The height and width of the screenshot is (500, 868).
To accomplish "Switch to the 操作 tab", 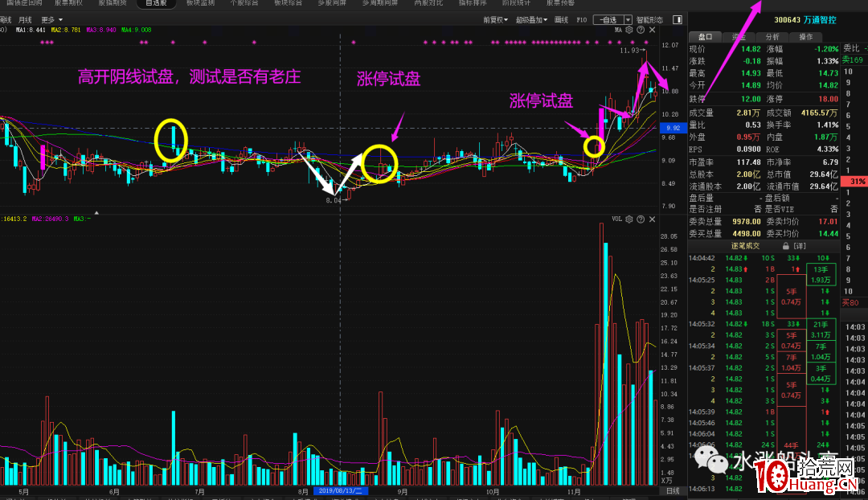I will [806, 37].
